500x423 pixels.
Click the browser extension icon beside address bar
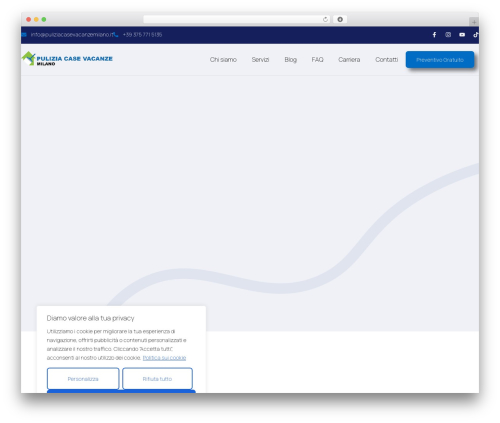[340, 20]
